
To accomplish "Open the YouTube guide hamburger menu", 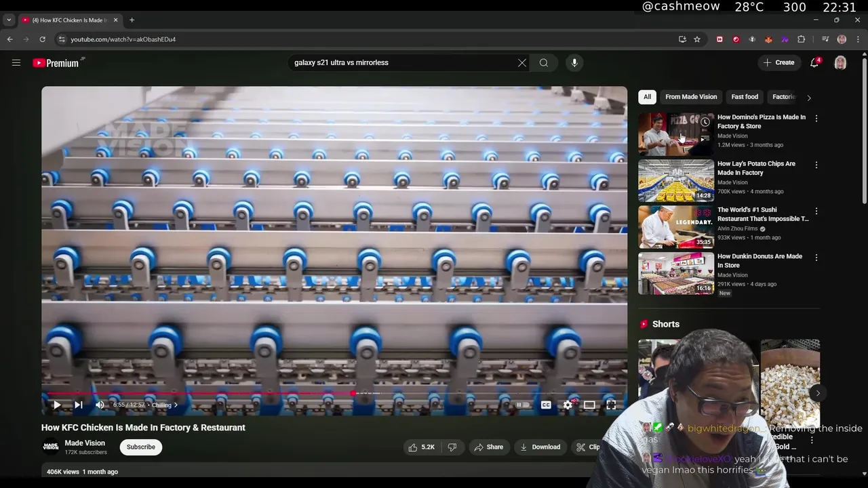I will click(x=16, y=62).
